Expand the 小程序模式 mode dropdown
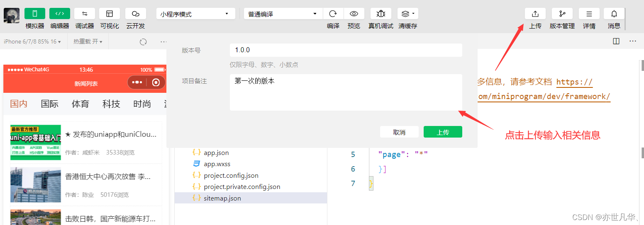The image size is (644, 225). [x=195, y=14]
